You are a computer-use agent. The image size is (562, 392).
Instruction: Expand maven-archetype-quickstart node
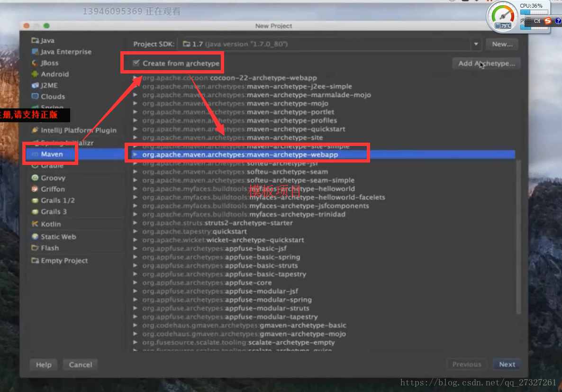click(135, 129)
